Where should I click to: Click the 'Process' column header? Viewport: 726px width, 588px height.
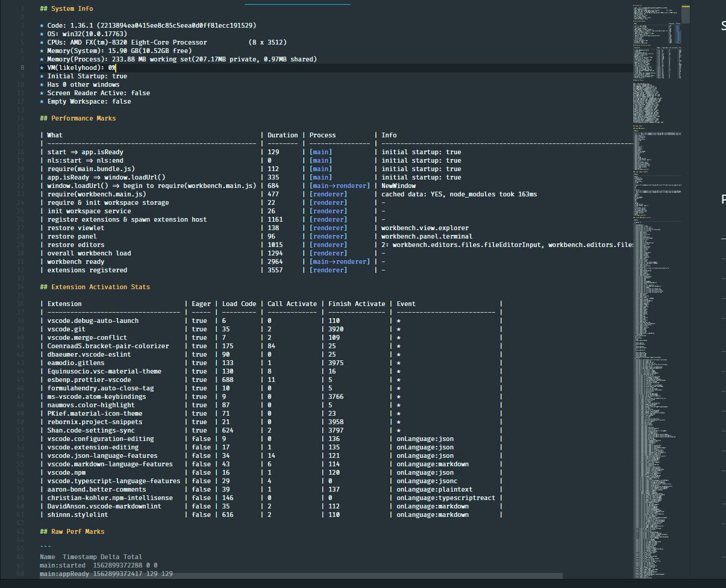click(322, 135)
